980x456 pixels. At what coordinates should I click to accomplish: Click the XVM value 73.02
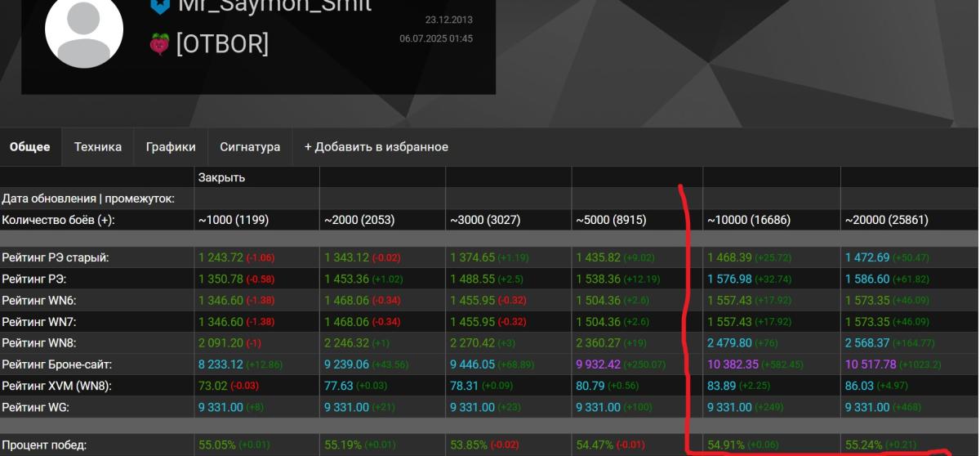pos(212,385)
